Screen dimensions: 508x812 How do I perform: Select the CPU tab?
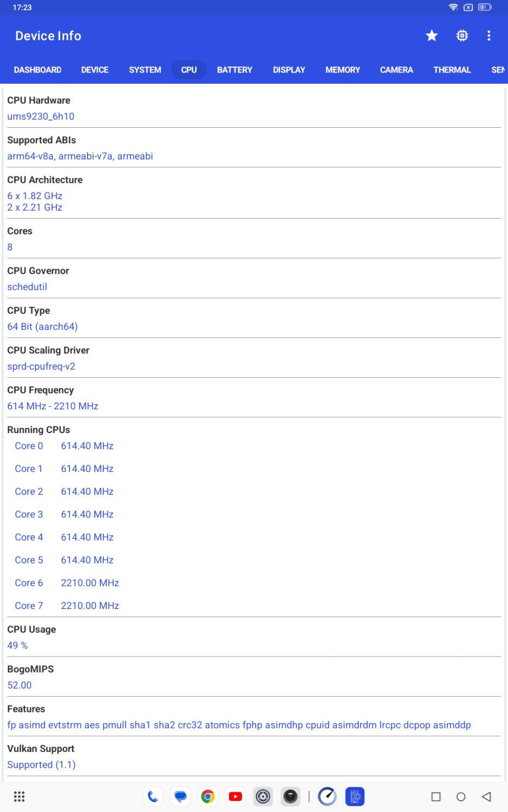tap(189, 70)
